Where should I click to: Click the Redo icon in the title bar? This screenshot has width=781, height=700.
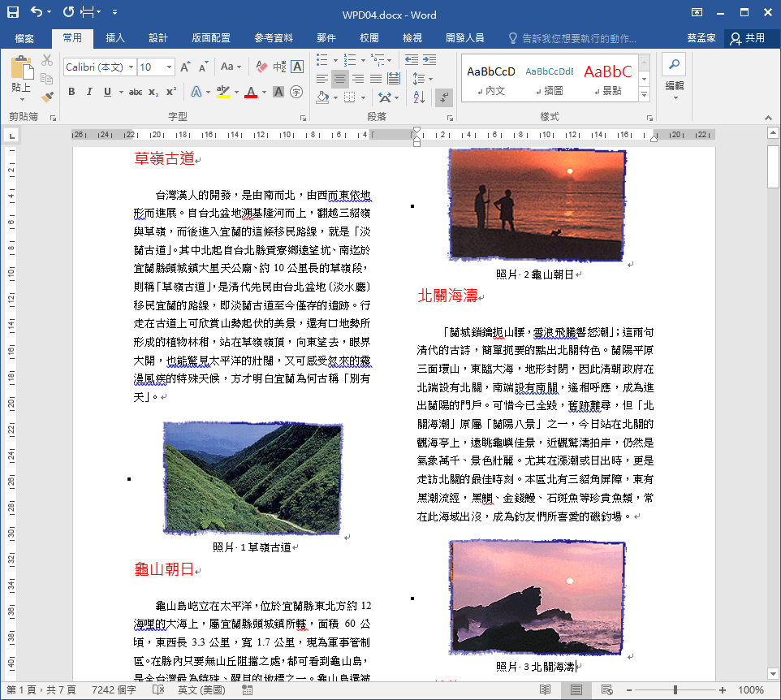coord(68,11)
